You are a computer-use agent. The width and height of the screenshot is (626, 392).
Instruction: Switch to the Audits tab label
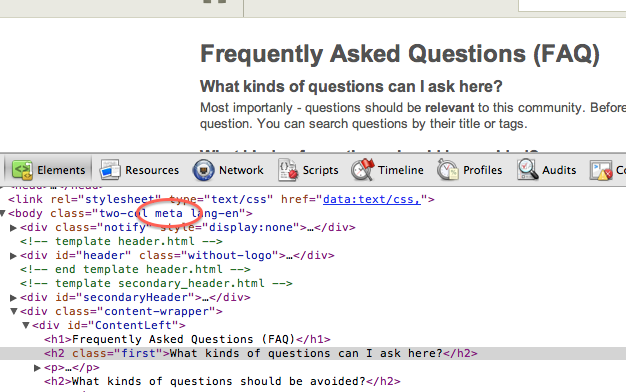point(559,170)
